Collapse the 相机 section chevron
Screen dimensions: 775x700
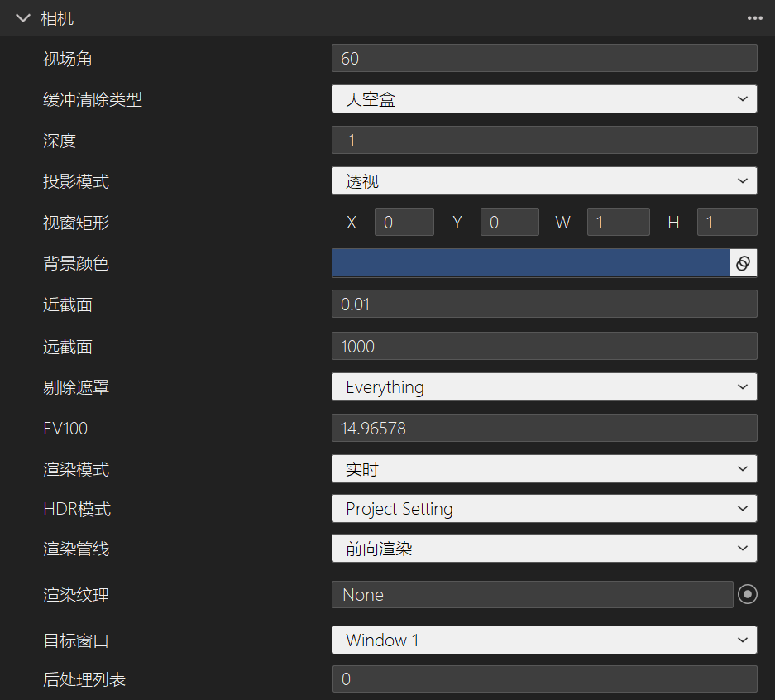pyautogui.click(x=22, y=17)
